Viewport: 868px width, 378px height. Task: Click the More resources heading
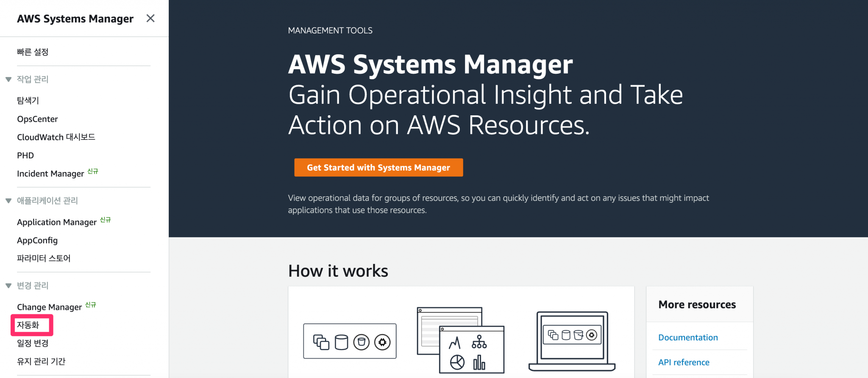point(697,305)
